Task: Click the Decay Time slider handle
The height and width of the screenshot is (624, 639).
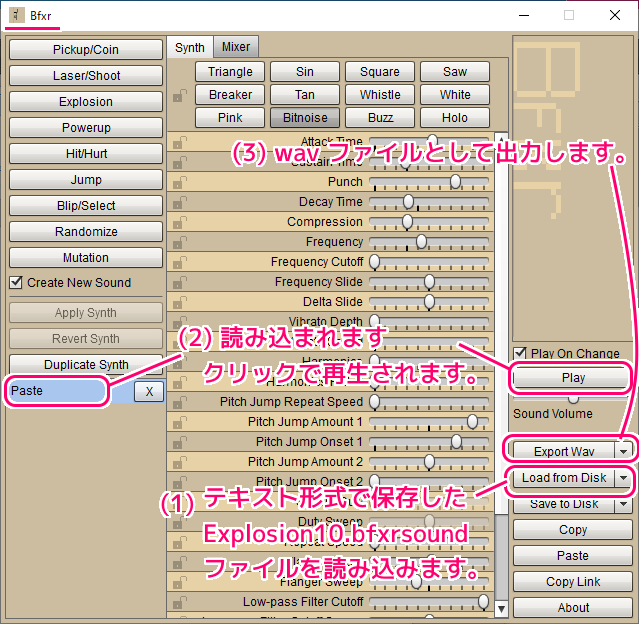Action: tap(408, 201)
